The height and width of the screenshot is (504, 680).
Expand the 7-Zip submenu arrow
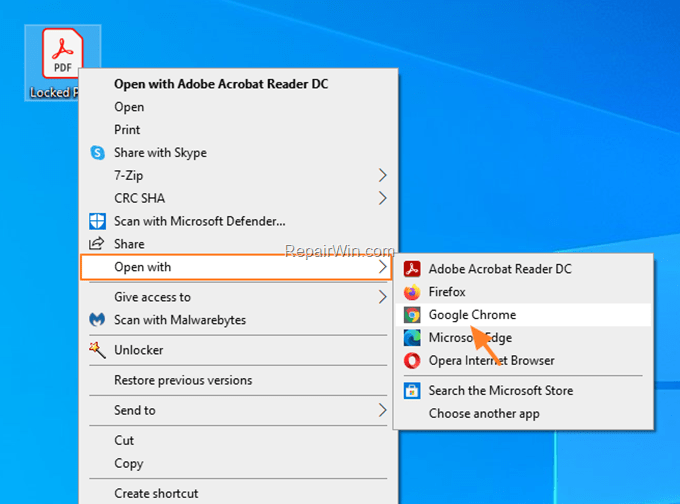tap(382, 176)
